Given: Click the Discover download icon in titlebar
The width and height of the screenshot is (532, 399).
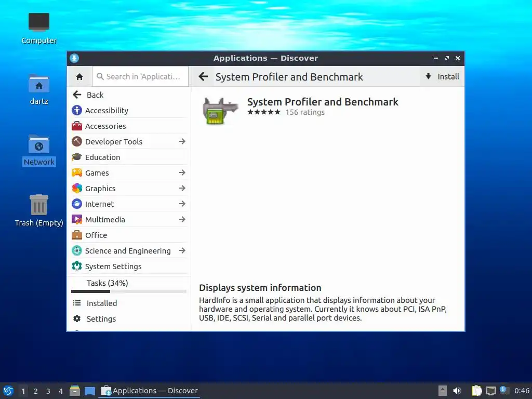Looking at the screenshot, I should point(74,58).
